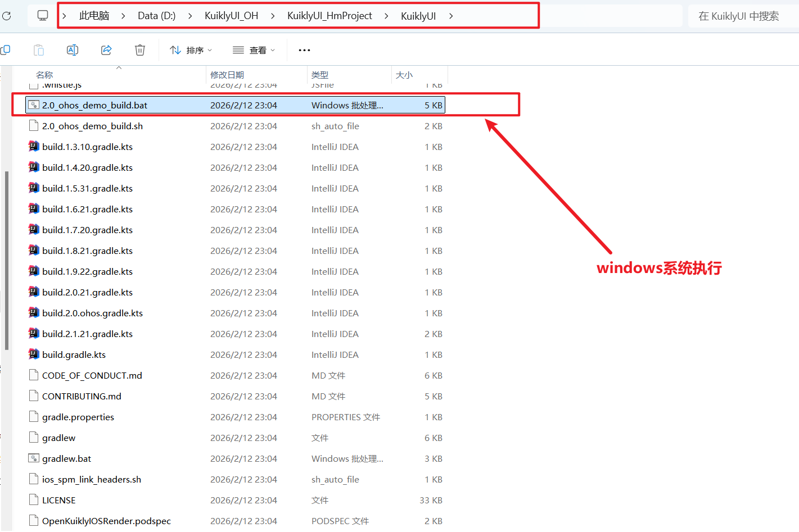799x532 pixels.
Task: Select file name build.2.0.ohos.gradle.kts
Action: pos(92,313)
